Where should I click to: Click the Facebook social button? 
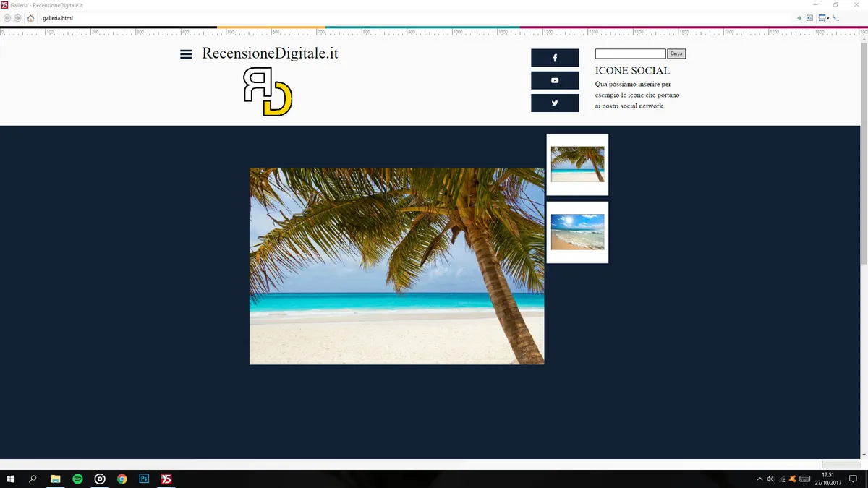555,58
